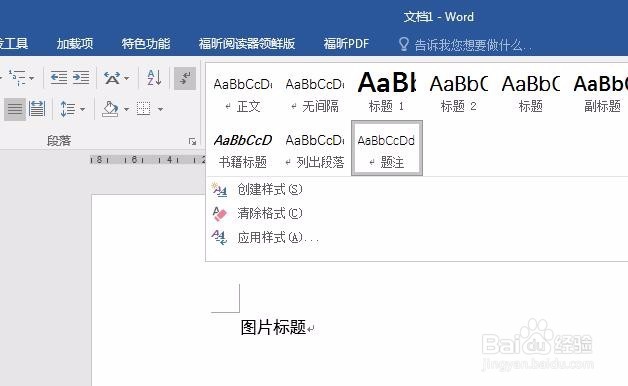The width and height of the screenshot is (628, 386).
Task: Click the apply styles icon
Action: (x=219, y=237)
